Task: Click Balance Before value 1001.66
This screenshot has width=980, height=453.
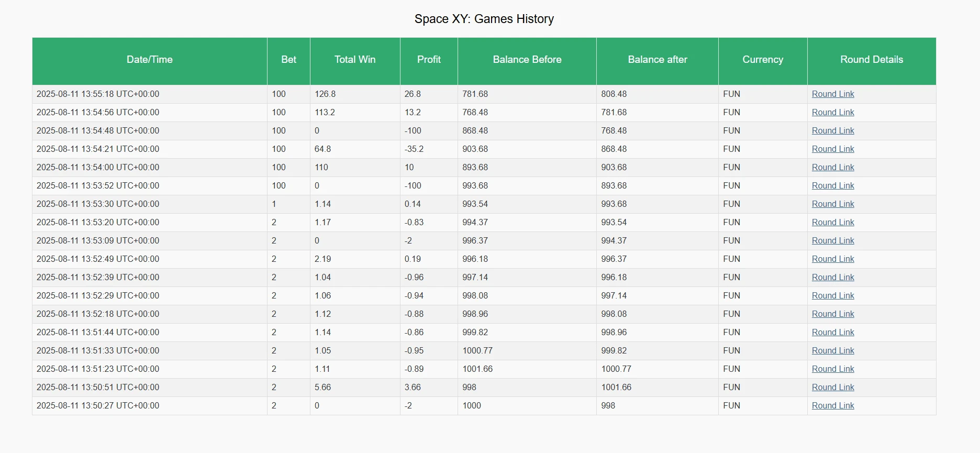Action: coord(477,369)
